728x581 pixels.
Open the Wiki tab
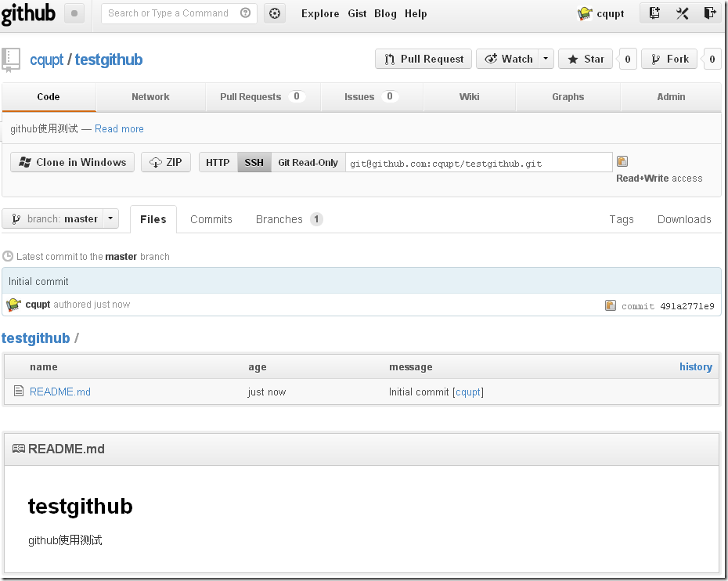tap(469, 96)
